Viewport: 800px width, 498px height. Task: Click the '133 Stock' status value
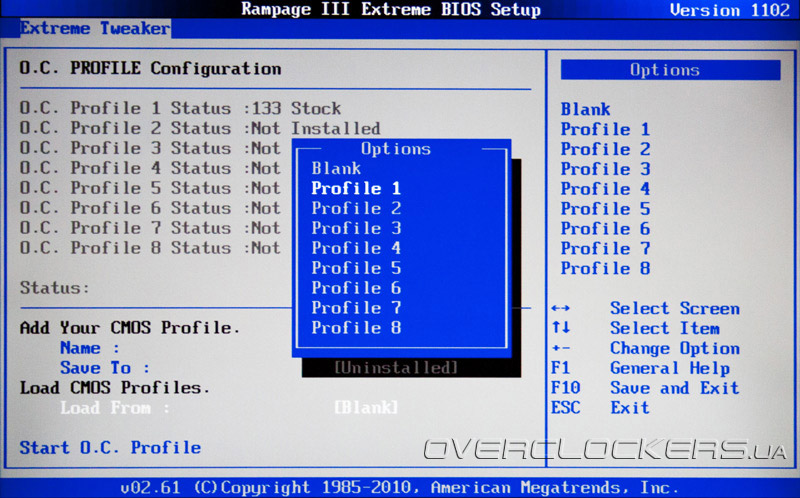coord(296,108)
